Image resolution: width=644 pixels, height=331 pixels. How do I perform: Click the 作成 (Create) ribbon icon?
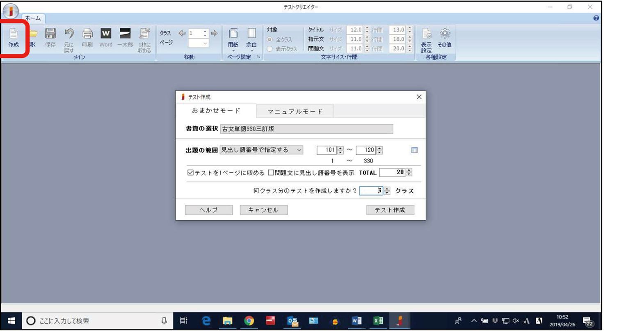pyautogui.click(x=14, y=37)
